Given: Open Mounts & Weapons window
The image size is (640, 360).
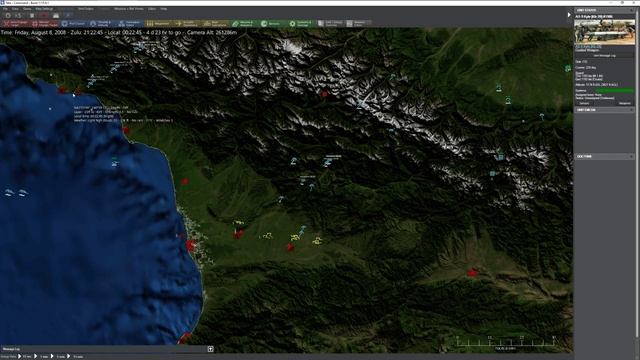Looking at the screenshot, I should point(244,24).
